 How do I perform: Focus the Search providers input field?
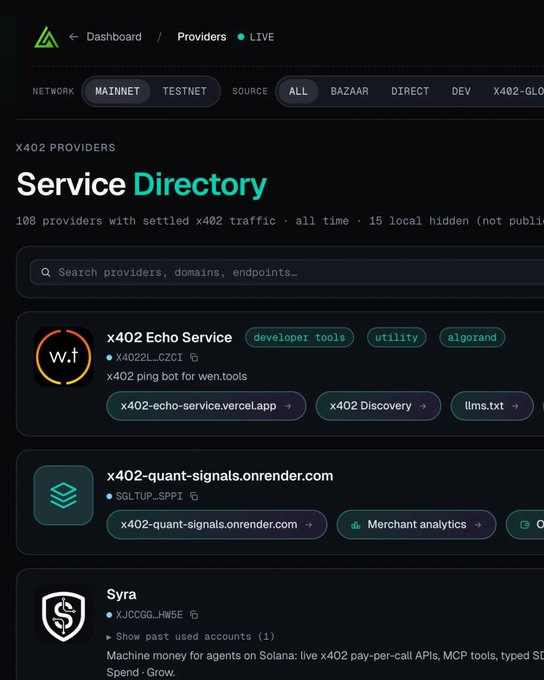click(x=287, y=272)
